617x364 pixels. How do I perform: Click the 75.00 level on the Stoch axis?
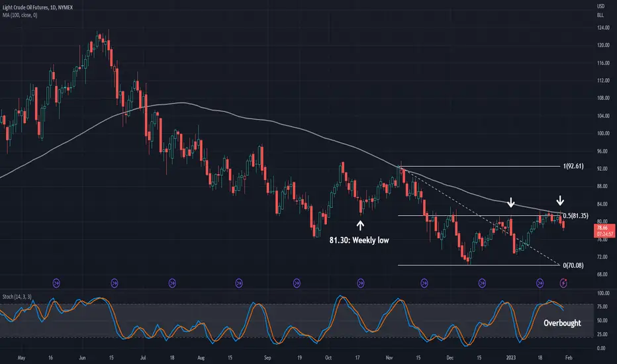602,306
